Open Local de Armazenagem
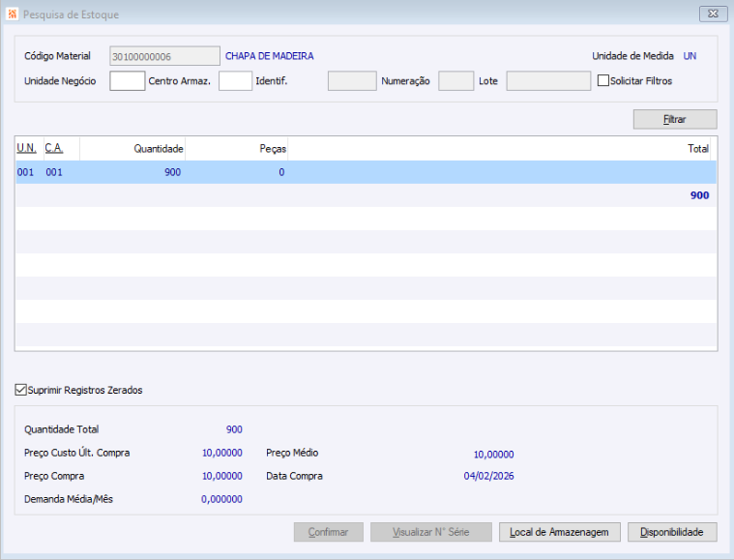734x560 pixels. click(559, 532)
